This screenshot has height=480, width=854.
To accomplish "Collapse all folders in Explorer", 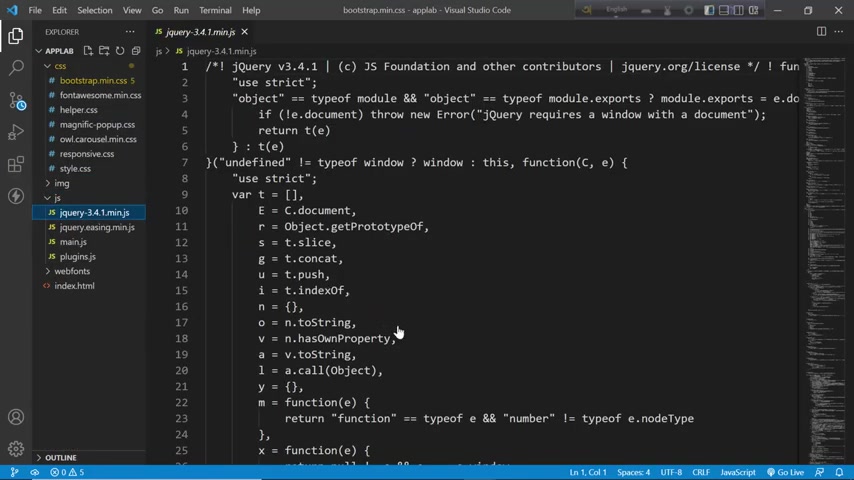I will (x=136, y=51).
